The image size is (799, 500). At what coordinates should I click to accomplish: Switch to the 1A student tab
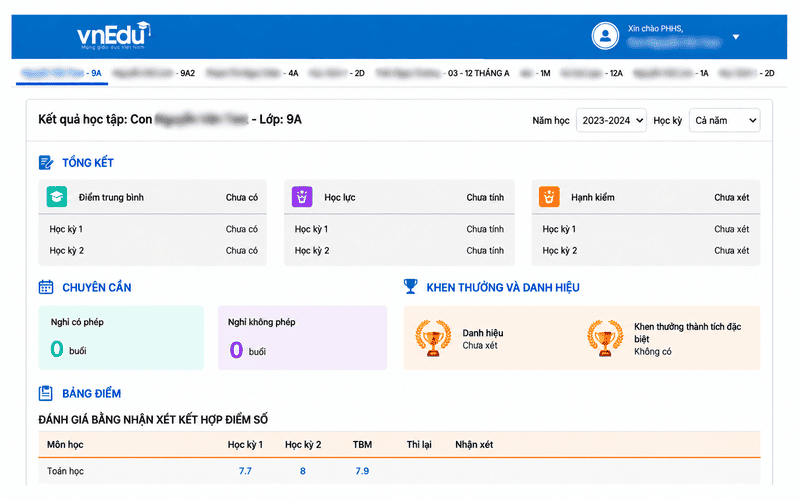pos(671,73)
